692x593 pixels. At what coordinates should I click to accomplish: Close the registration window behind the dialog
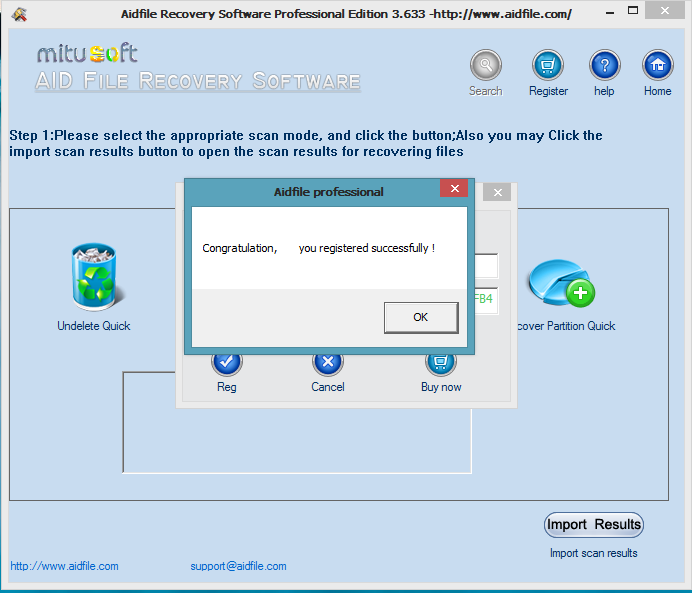(497, 192)
